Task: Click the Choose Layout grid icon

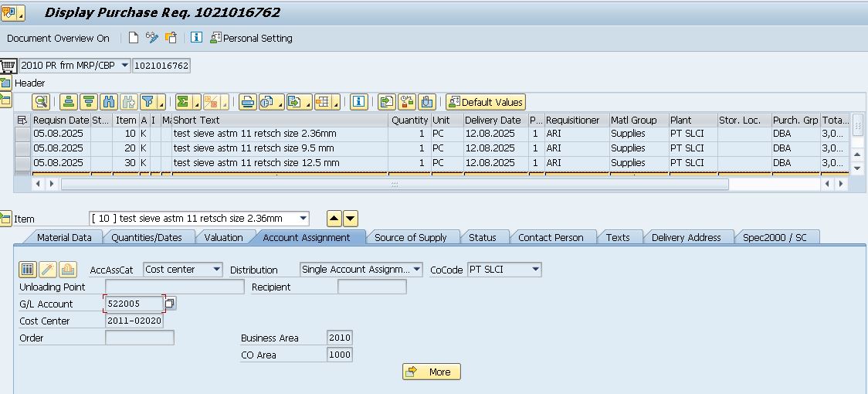Action: click(324, 102)
